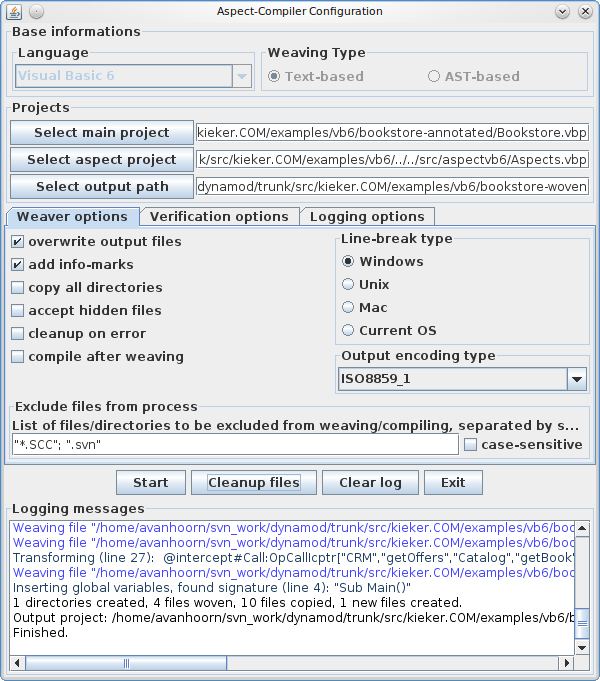600x681 pixels.
Task: Open the Java window menu icon
Action: pos(14,12)
